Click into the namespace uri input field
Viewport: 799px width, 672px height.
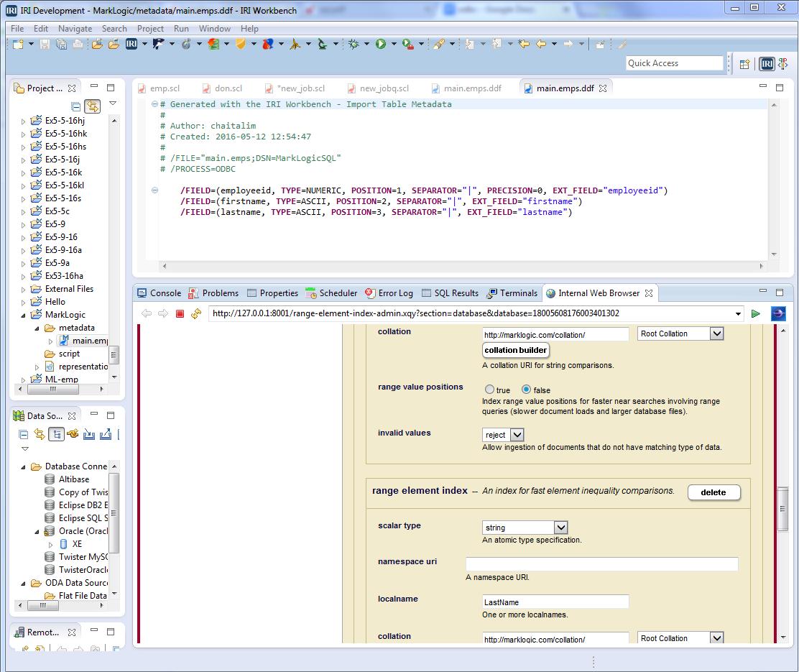[602, 564]
